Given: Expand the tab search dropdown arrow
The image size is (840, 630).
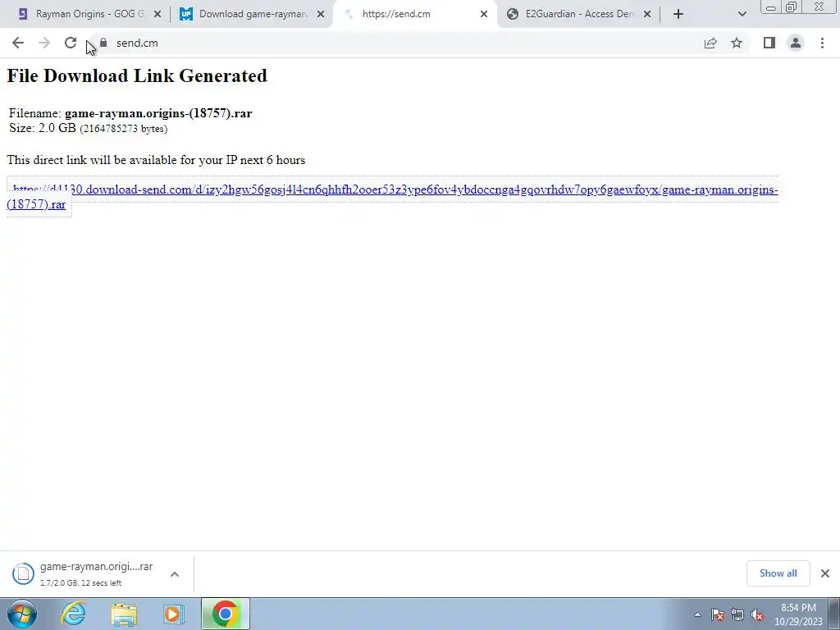Looking at the screenshot, I should click(x=742, y=14).
